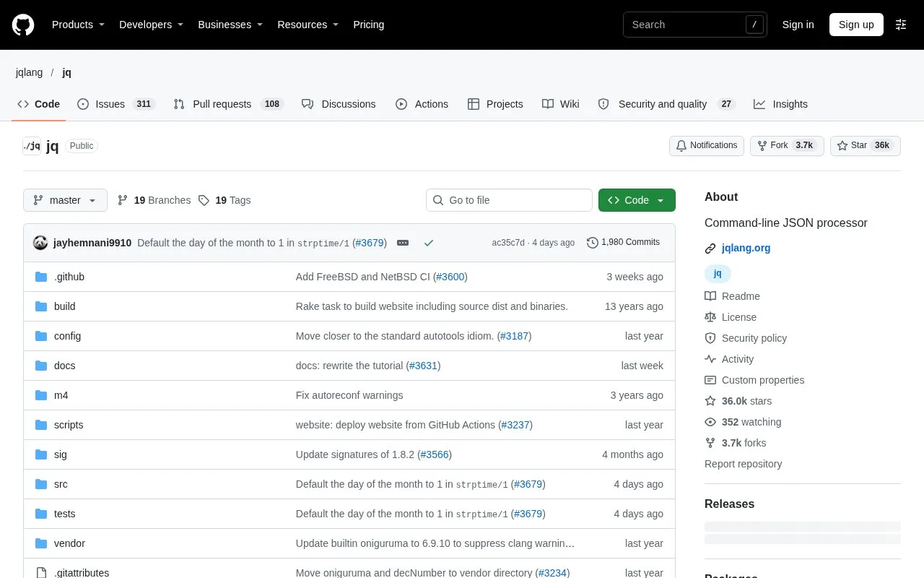Image resolution: width=924 pixels, height=578 pixels.
Task: Open the green Code dropdown button
Action: [x=637, y=200]
